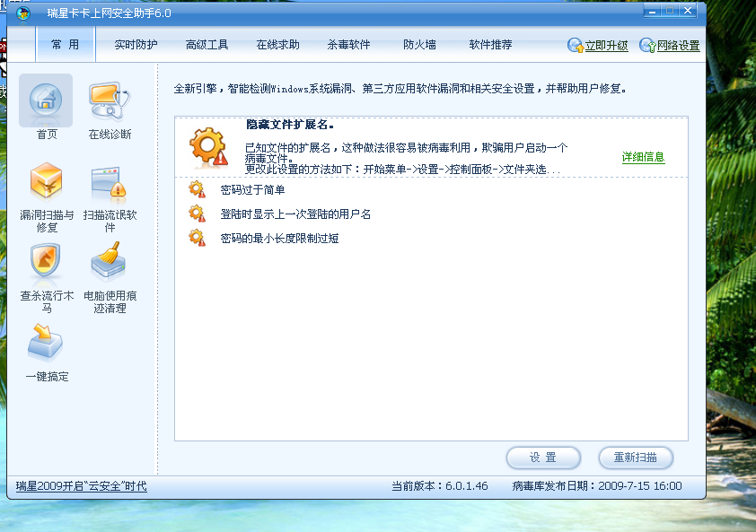Open 漏洞扫描与修复 vulnerability scan icon
Image resolution: width=756 pixels, height=532 pixels.
(46, 182)
